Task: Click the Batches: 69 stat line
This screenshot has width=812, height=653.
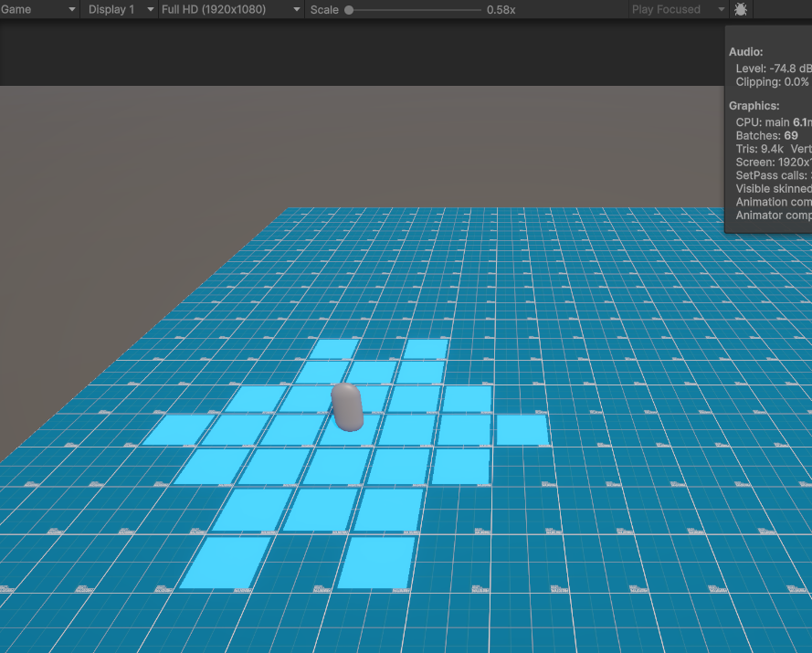Action: click(x=766, y=136)
